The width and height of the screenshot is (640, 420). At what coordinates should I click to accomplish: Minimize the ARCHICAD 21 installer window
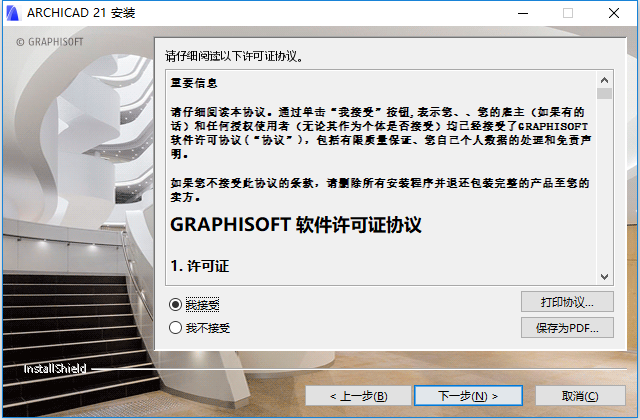pyautogui.click(x=523, y=13)
